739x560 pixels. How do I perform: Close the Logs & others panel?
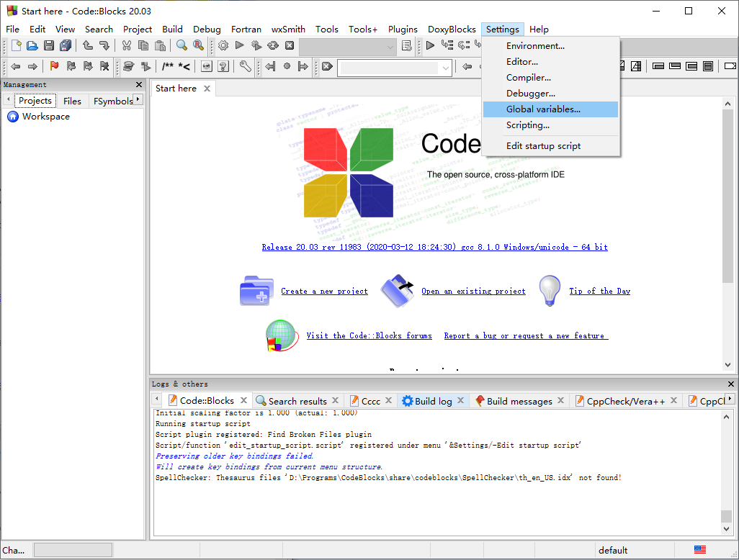pyautogui.click(x=730, y=384)
